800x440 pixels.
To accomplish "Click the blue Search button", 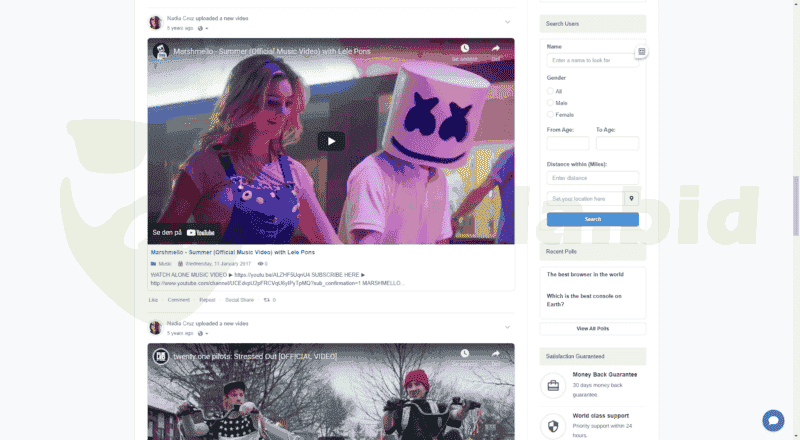I will click(592, 219).
